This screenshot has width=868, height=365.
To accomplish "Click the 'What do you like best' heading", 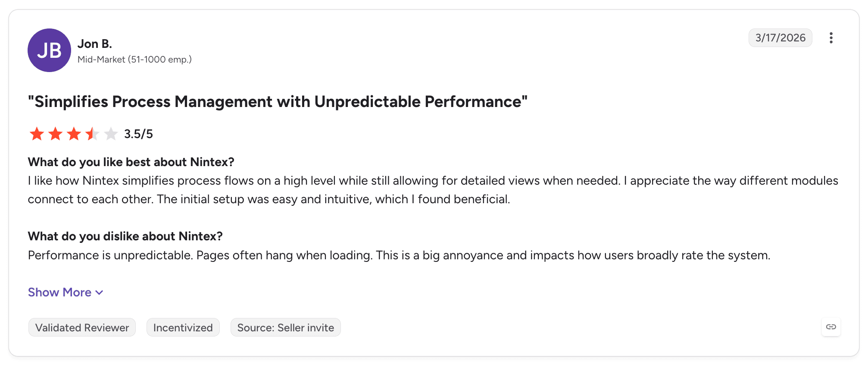I will pos(131,162).
